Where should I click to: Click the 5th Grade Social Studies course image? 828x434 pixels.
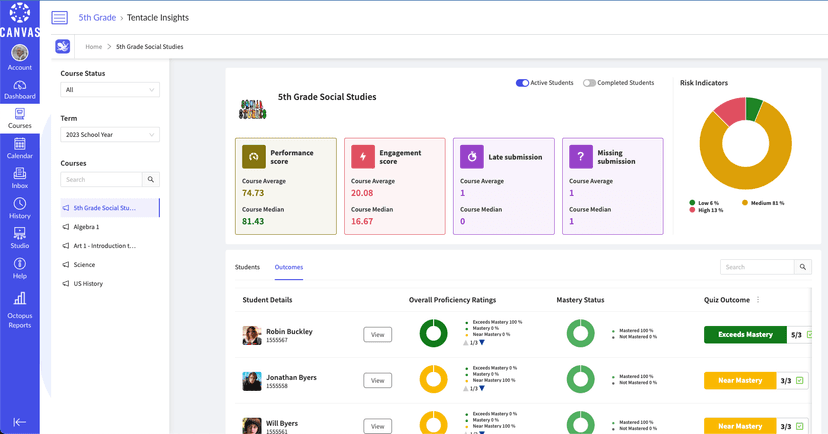[x=252, y=109]
